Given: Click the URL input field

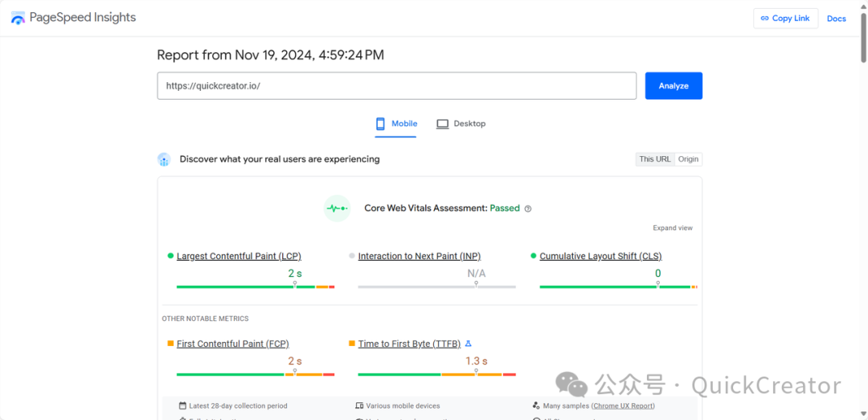Looking at the screenshot, I should 396,86.
